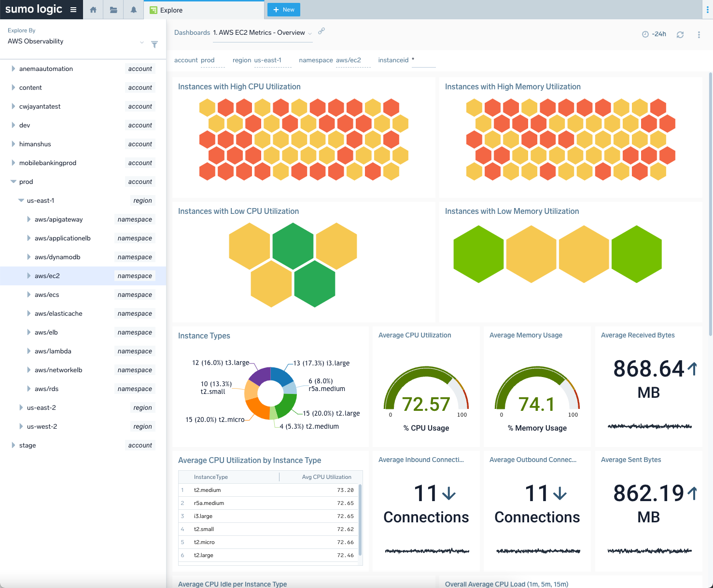Edit the account filter value prod
The height and width of the screenshot is (588, 713).
pos(212,60)
